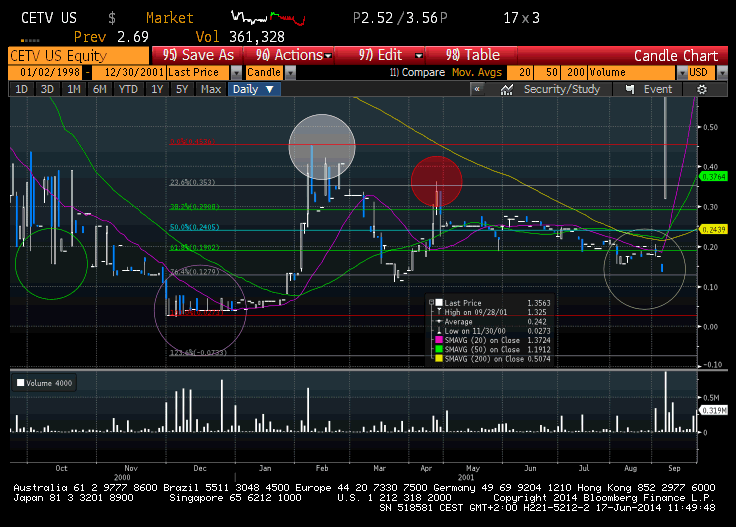Click the moving average 200 field
The width and height of the screenshot is (736, 527).
pyautogui.click(x=575, y=73)
